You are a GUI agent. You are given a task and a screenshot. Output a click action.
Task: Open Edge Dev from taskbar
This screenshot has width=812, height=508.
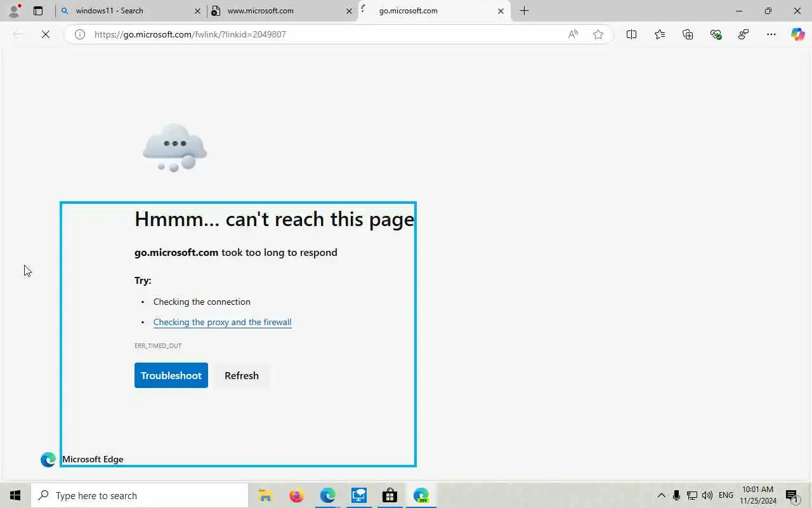pos(421,495)
